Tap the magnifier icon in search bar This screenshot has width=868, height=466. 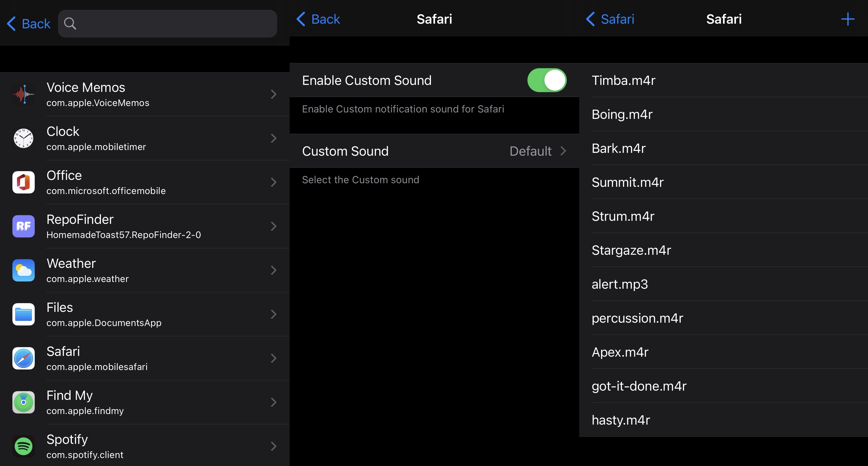[x=70, y=24]
